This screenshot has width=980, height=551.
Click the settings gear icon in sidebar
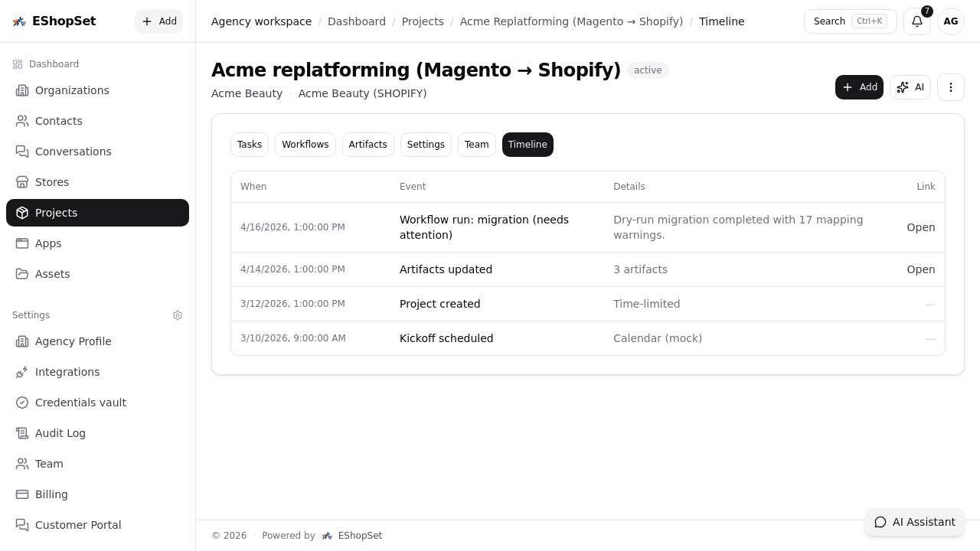(x=178, y=315)
